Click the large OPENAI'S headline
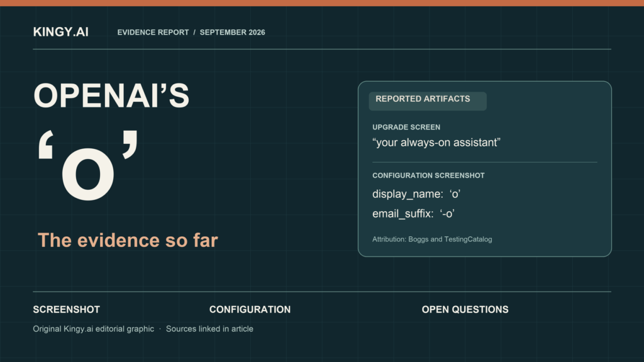Screen dimensions: 644x362 (x=111, y=96)
